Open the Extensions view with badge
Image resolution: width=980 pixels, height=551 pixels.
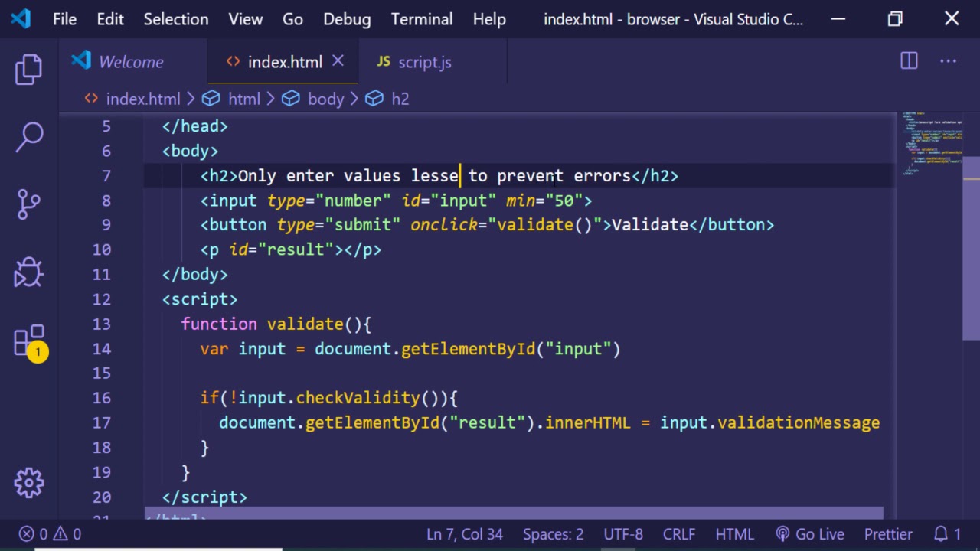tap(29, 341)
